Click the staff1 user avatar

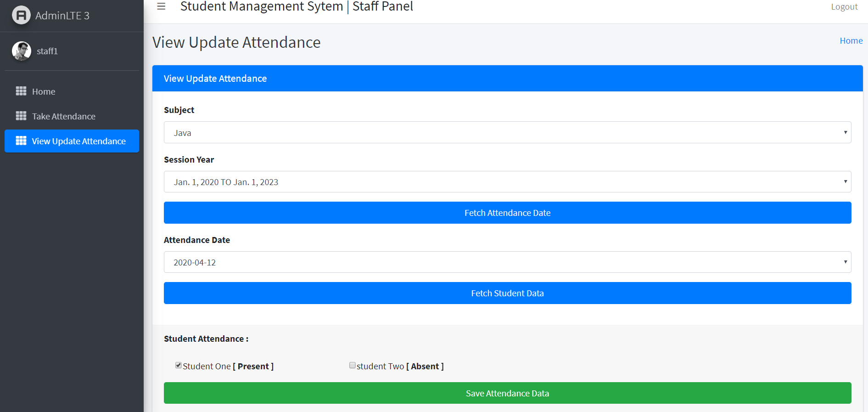[22, 51]
